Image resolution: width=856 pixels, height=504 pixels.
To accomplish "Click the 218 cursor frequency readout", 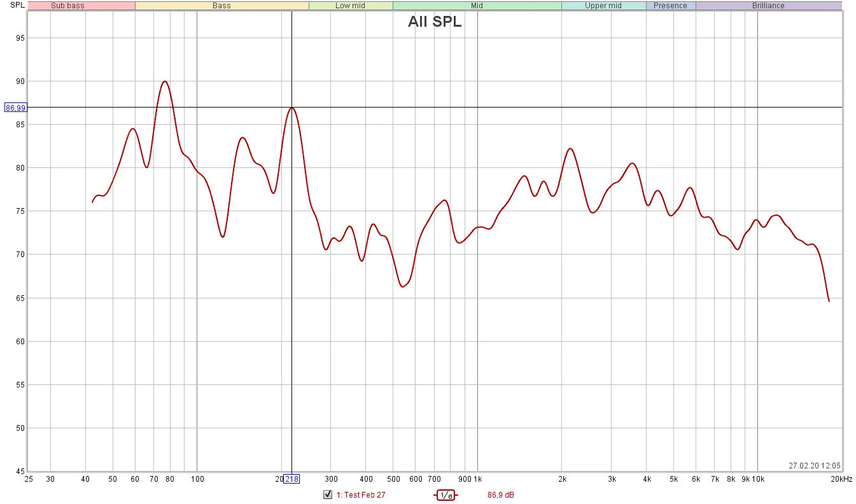I will click(291, 479).
